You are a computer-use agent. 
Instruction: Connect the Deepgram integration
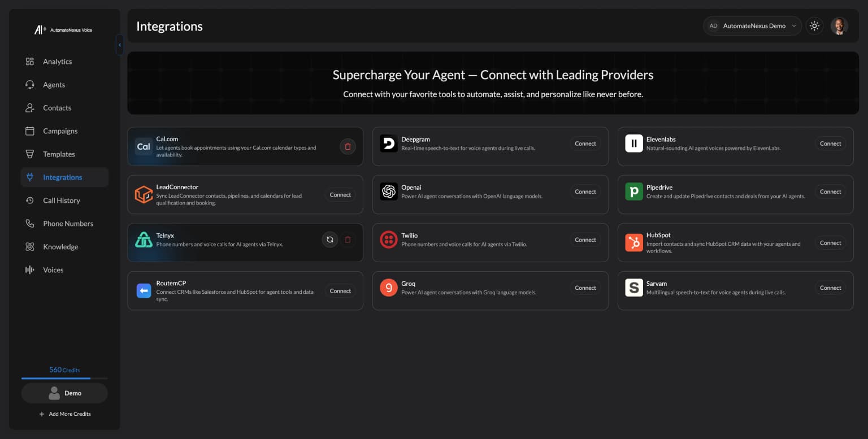pyautogui.click(x=585, y=144)
